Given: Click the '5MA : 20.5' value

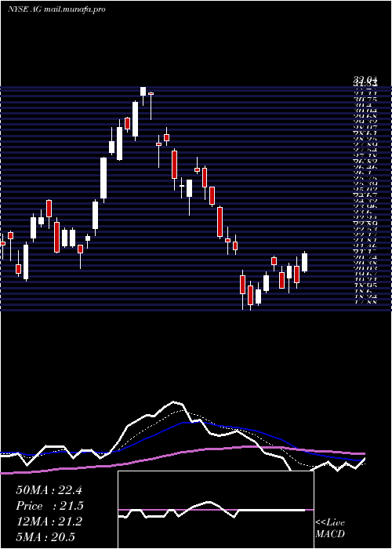Looking at the screenshot, I should (x=45, y=536).
